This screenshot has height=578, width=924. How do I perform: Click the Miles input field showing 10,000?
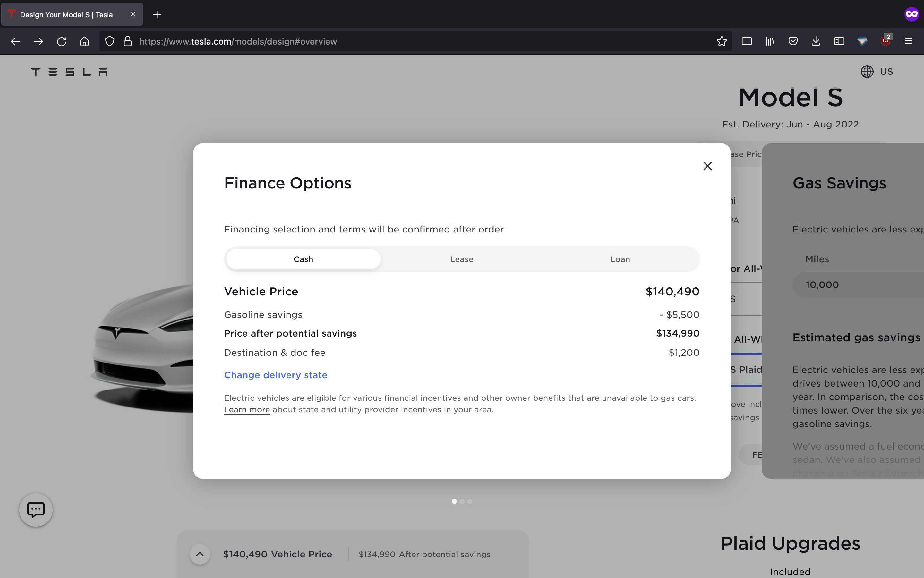pos(858,285)
